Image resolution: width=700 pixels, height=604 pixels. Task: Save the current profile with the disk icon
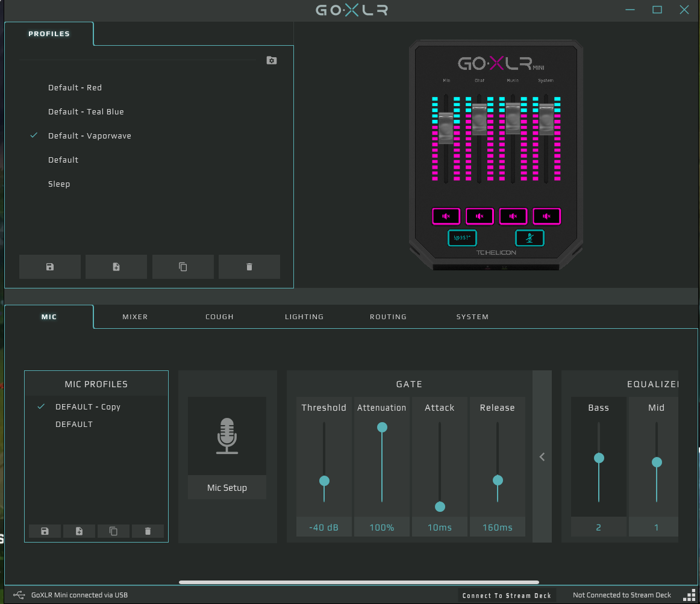[50, 267]
